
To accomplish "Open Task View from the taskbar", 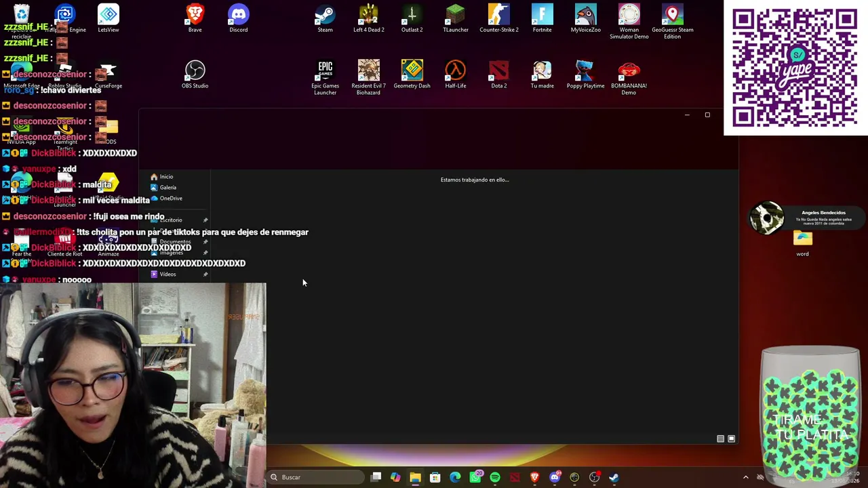I will click(376, 477).
